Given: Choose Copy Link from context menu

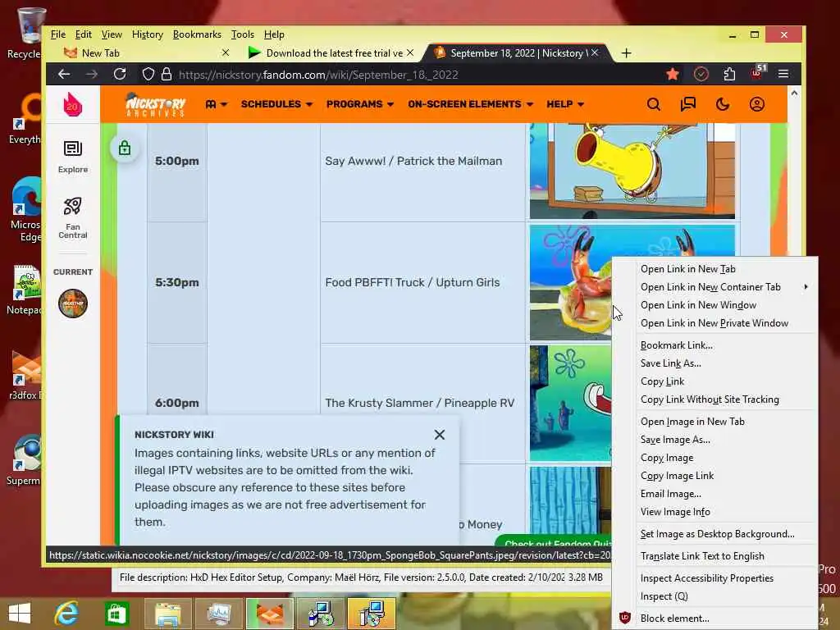Looking at the screenshot, I should (x=715, y=381).
